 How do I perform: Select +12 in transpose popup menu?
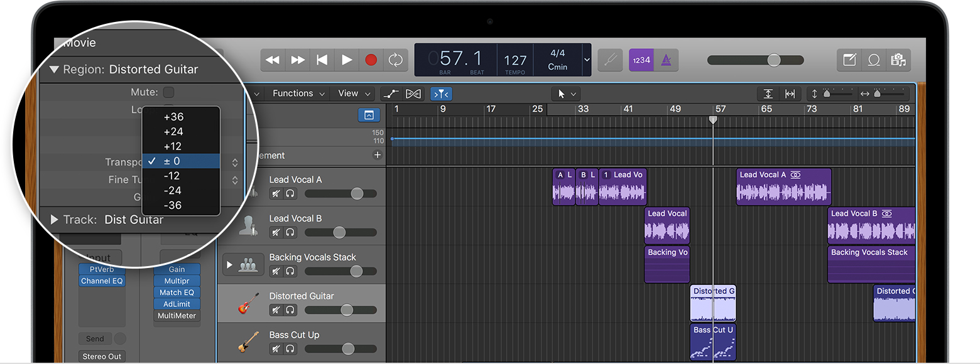coord(181,146)
